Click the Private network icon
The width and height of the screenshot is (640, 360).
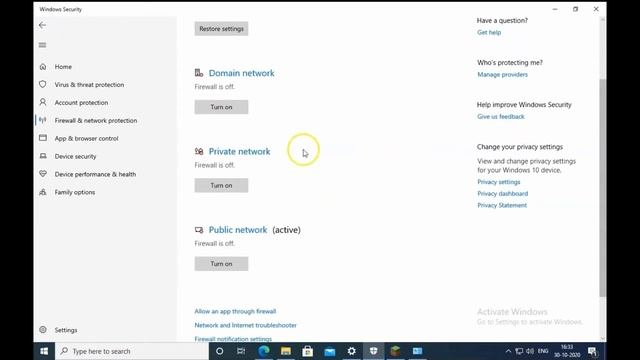click(199, 151)
